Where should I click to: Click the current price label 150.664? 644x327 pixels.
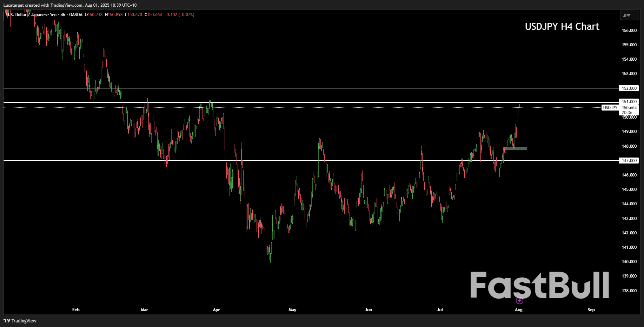click(x=629, y=108)
